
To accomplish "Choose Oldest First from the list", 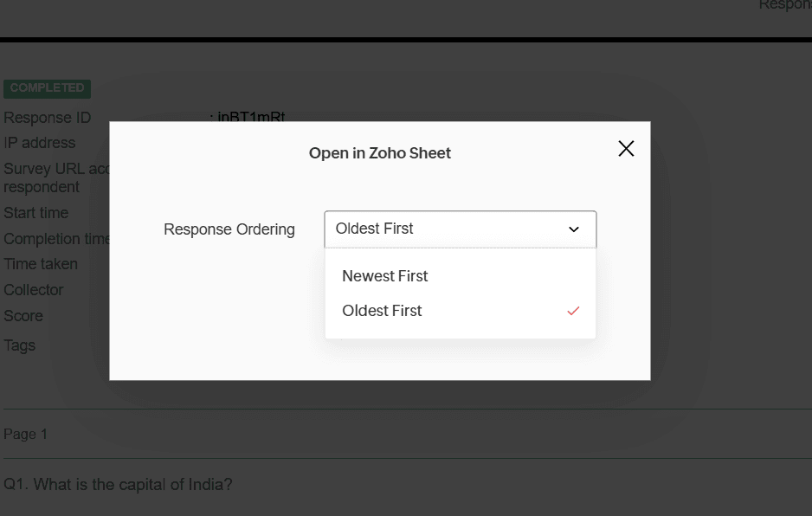I will (382, 311).
